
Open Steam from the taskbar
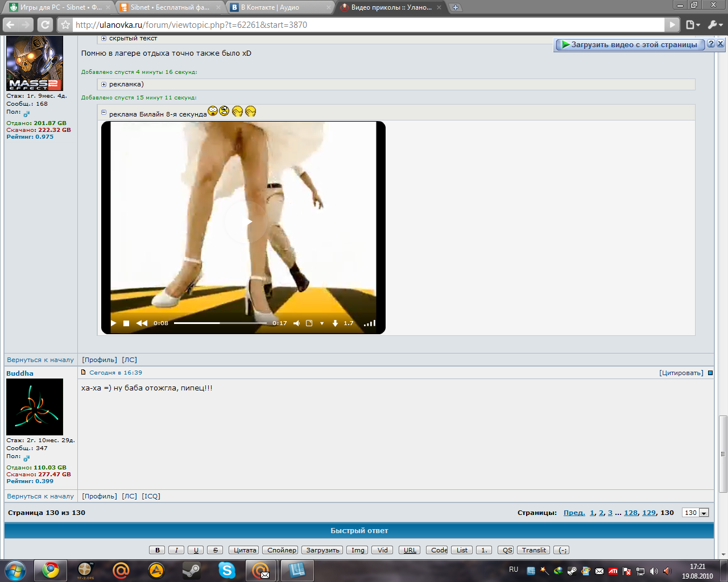pos(191,570)
